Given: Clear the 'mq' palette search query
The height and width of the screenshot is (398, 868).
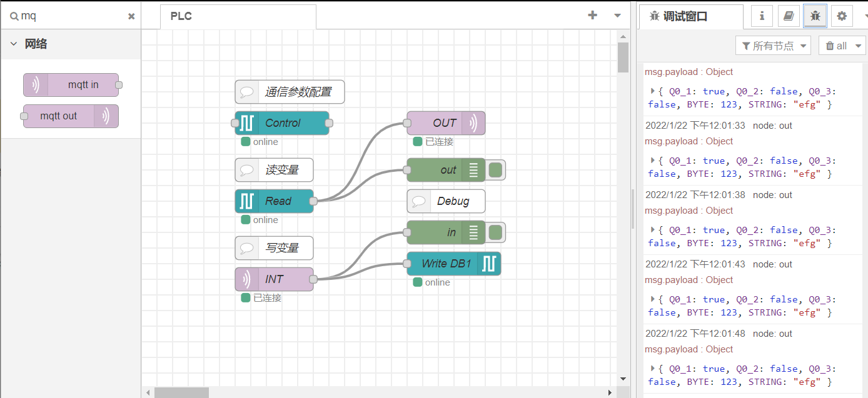Looking at the screenshot, I should click(131, 16).
